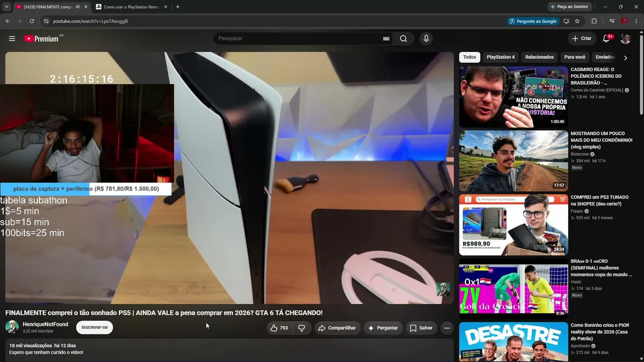Screen dimensions: 644x362
Task: Select the Relacionados filter chip
Action: (539, 57)
